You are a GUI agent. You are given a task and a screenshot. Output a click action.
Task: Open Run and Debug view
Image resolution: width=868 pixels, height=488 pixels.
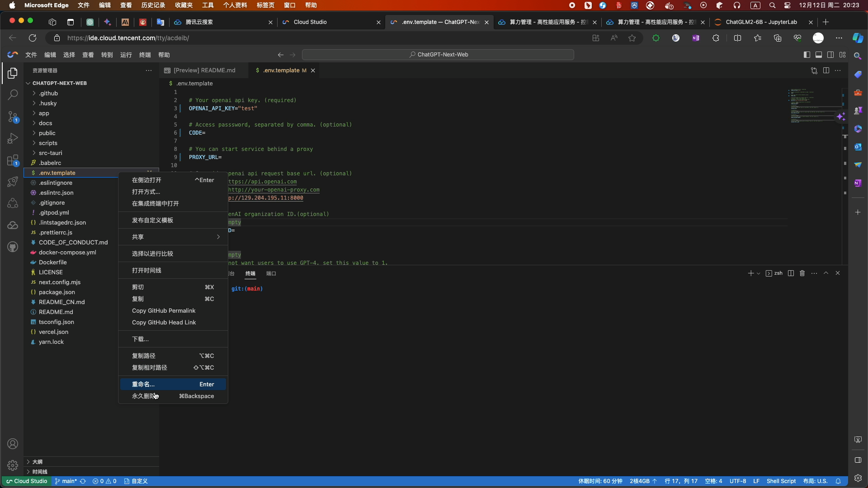point(13,139)
